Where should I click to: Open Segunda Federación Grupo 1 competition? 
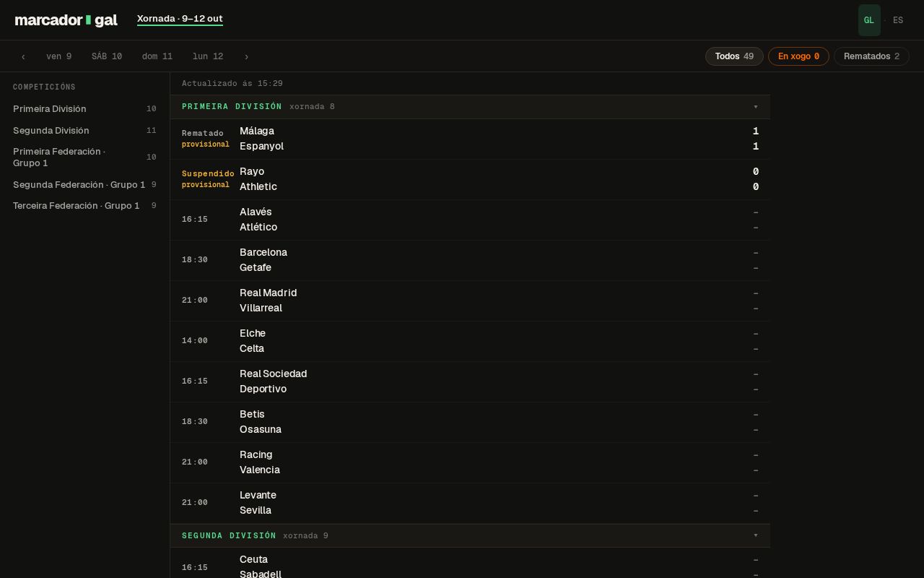84,185
